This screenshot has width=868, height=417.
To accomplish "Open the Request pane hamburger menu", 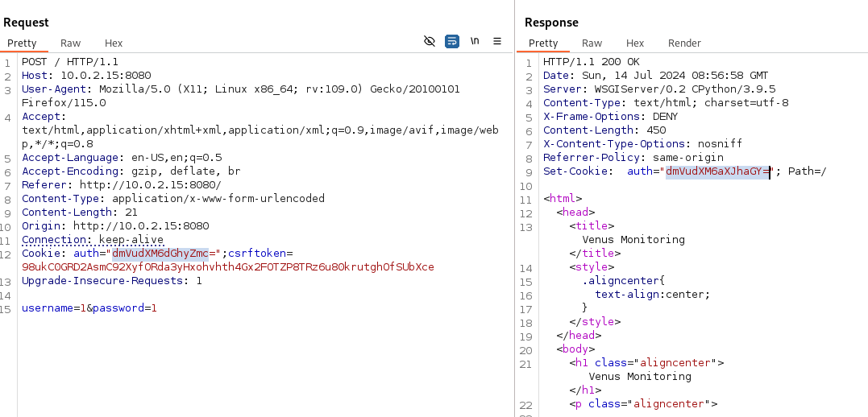I will click(497, 41).
